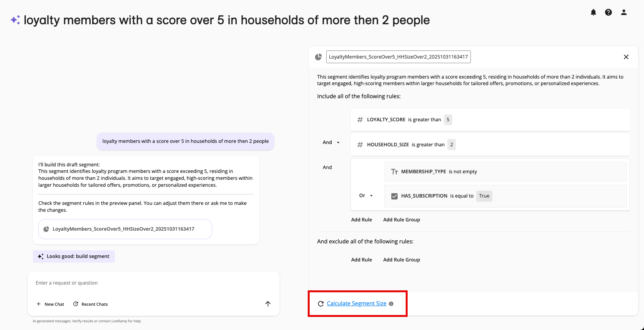
Task: Open the notifications bell
Action: point(593,12)
